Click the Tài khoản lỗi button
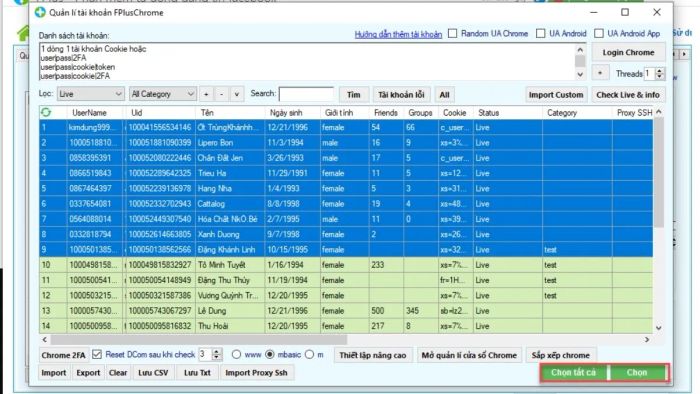Viewport: 700px width, 394px height. click(x=401, y=95)
